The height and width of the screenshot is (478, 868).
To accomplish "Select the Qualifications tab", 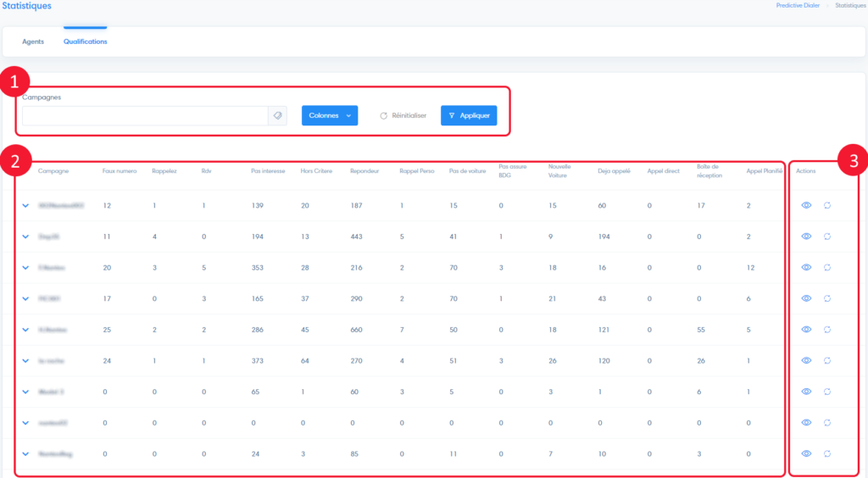I will click(x=85, y=42).
